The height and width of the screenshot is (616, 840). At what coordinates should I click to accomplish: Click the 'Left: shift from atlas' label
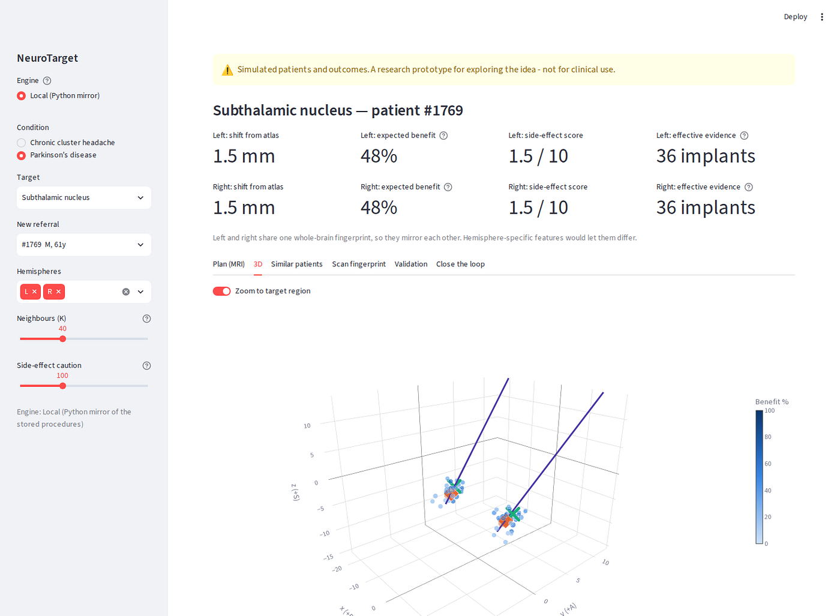[x=246, y=136]
